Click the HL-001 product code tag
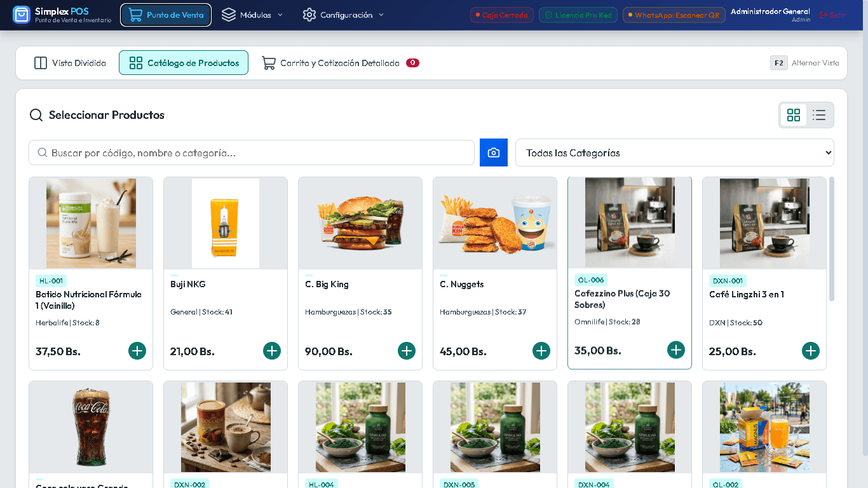The width and height of the screenshot is (868, 488). [51, 281]
